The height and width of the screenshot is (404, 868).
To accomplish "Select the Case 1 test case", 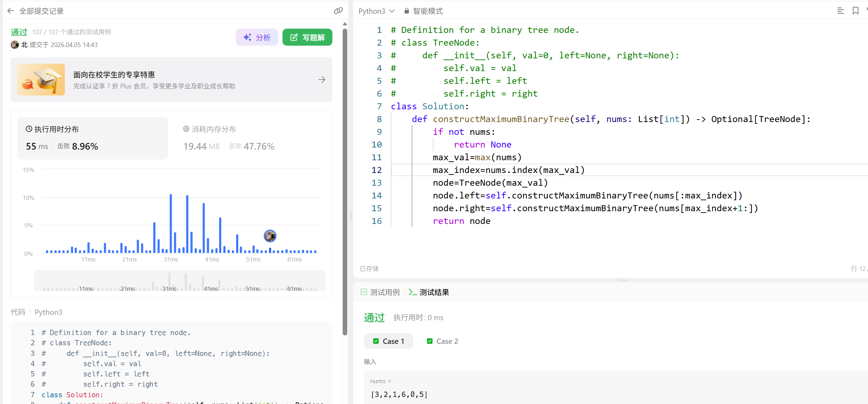I will coord(388,341).
